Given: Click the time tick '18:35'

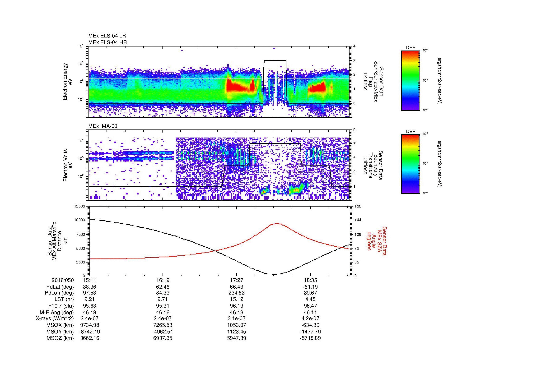Looking at the screenshot, I should coord(310,280).
